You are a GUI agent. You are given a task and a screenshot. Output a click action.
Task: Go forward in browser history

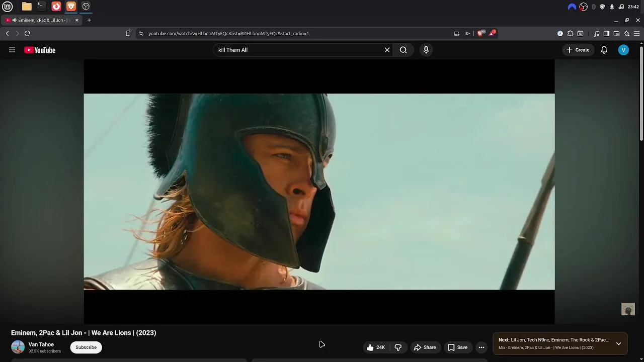click(x=17, y=33)
